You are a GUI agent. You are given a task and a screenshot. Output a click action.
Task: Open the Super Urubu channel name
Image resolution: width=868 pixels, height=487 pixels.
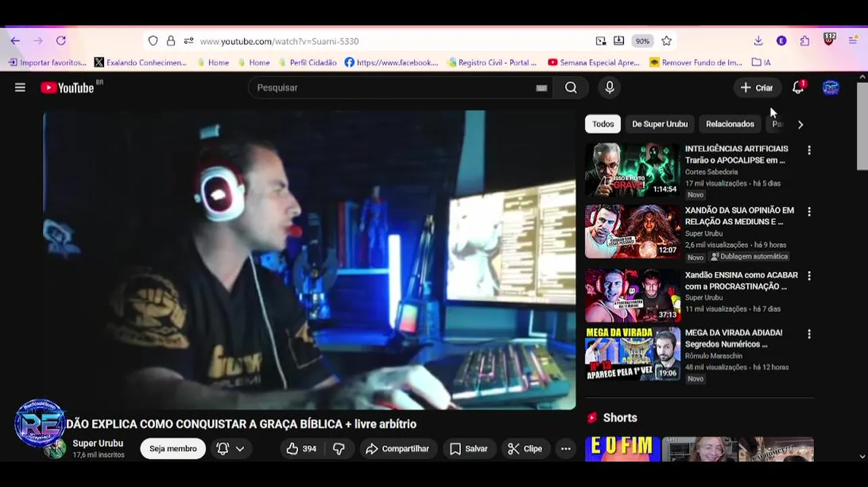tap(98, 443)
